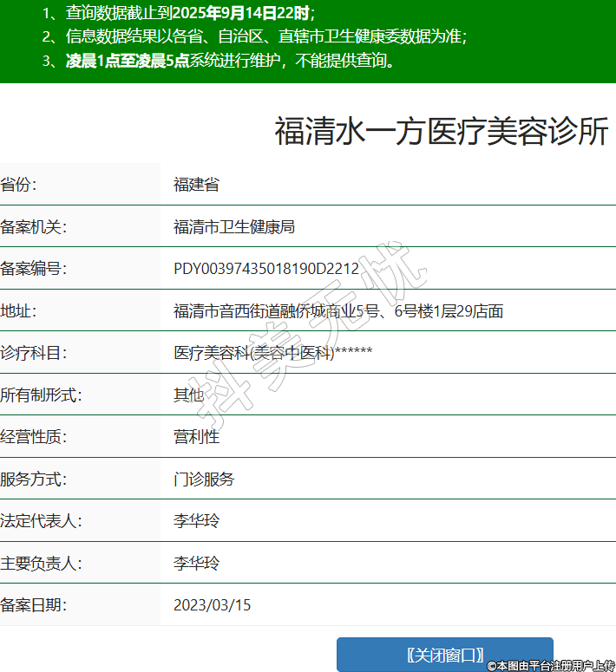
Task: Click the service mode value 门诊服务
Action: [x=204, y=480]
